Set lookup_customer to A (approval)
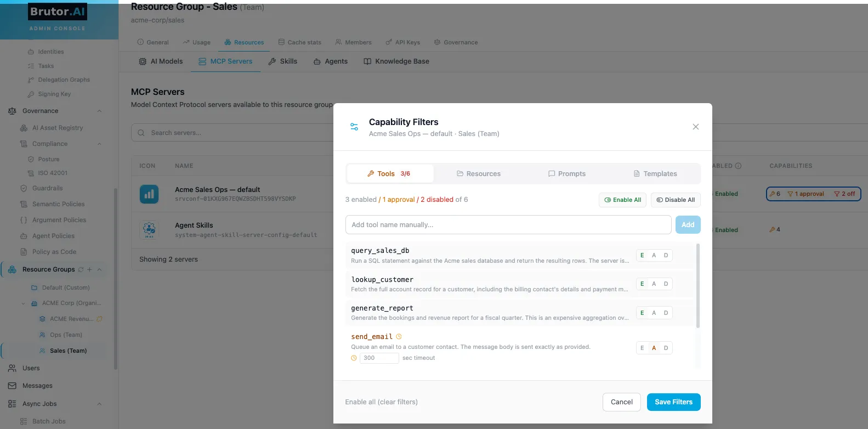The width and height of the screenshot is (868, 429). point(654,284)
